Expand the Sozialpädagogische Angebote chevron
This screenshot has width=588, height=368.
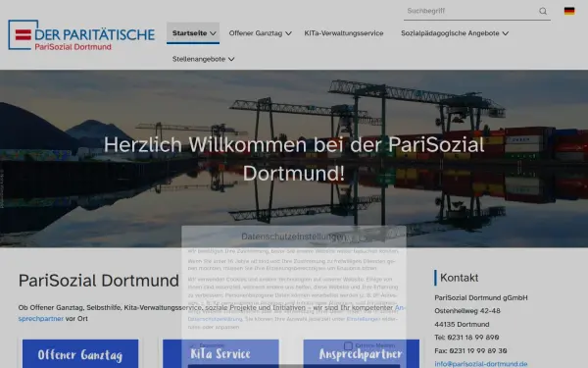pos(506,33)
